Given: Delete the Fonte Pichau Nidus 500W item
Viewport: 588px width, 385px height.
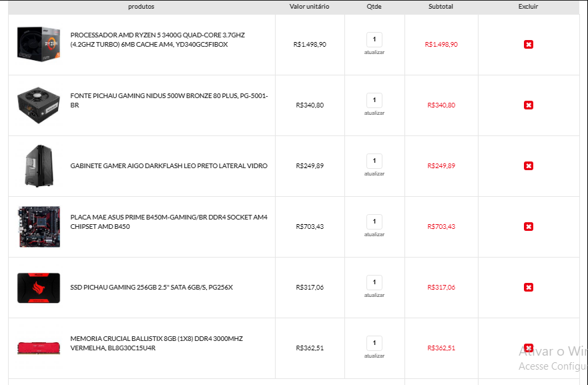Looking at the screenshot, I should [529, 105].
